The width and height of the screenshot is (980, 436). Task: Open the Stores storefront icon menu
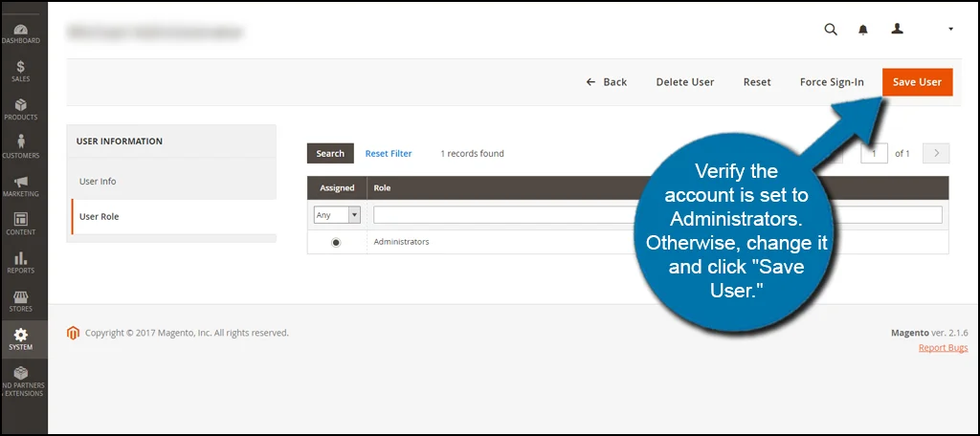pos(21,301)
